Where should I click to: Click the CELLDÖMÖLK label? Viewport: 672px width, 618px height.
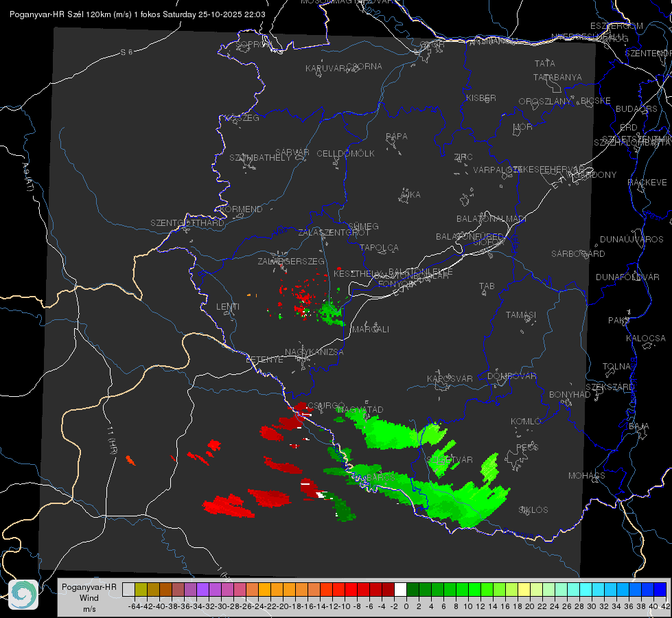pos(345,154)
